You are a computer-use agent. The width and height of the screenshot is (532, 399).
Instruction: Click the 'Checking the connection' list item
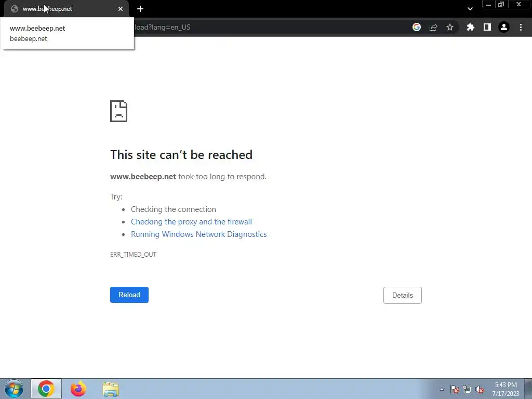[x=174, y=209]
